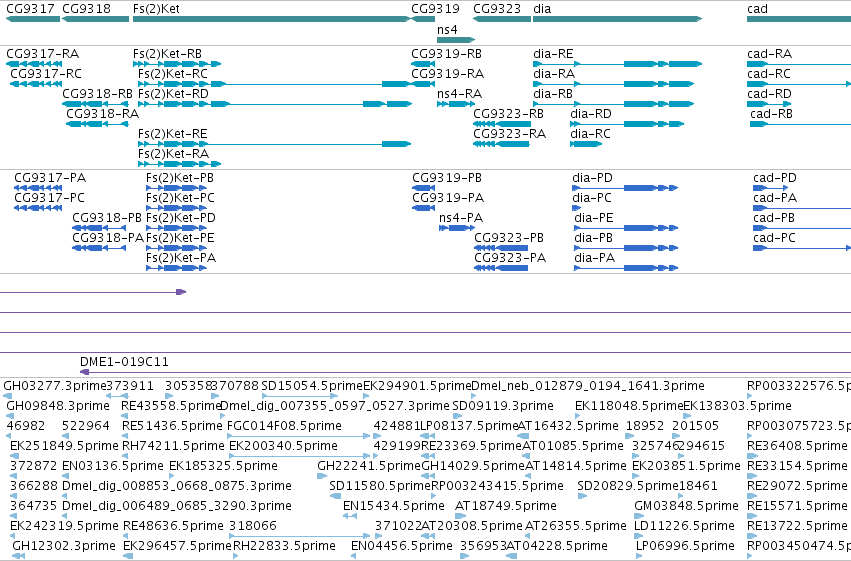This screenshot has height=561, width=851.
Task: Open transcript Fs(2)Ket-RC
Action: coord(173,74)
